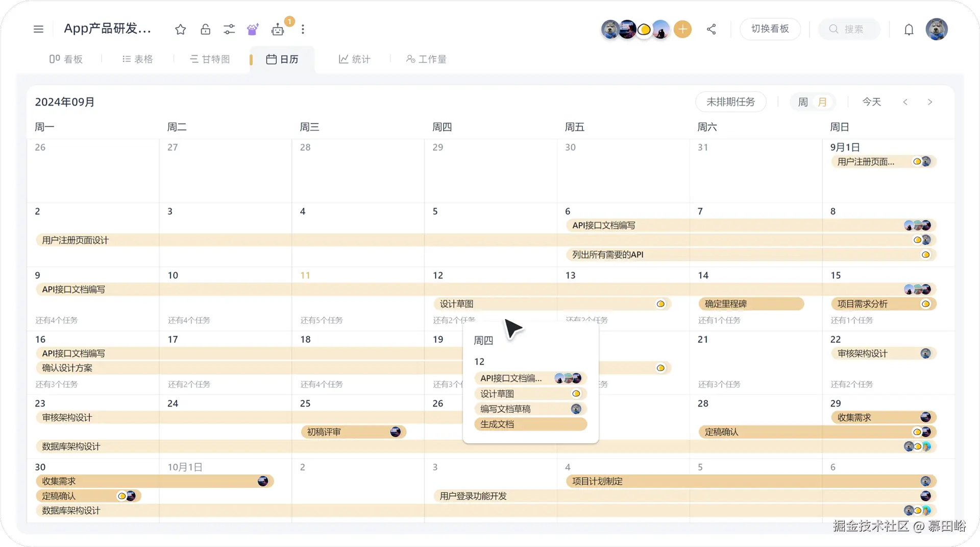
Task: Click the share icon
Action: coord(711,29)
